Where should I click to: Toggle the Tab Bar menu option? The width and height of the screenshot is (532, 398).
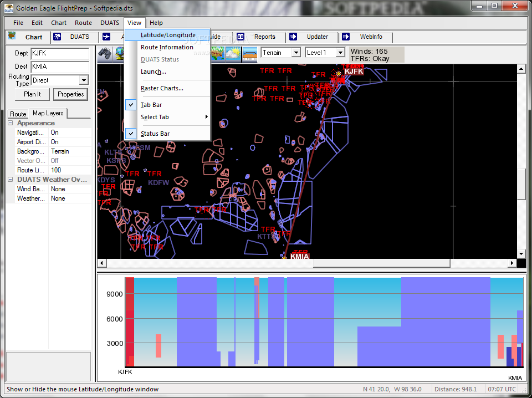[151, 105]
